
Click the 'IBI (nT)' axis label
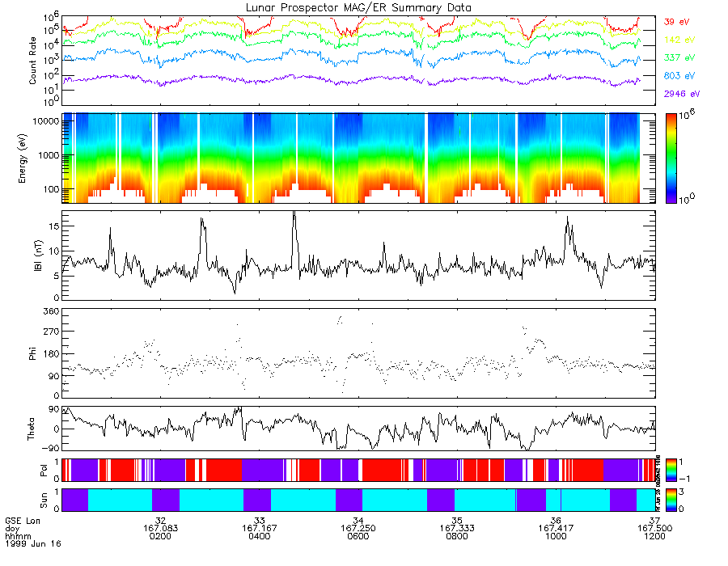tap(38, 256)
